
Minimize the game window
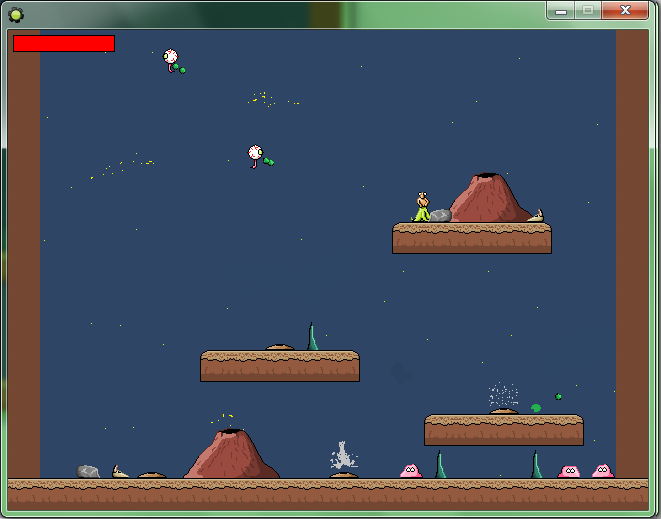[561, 10]
